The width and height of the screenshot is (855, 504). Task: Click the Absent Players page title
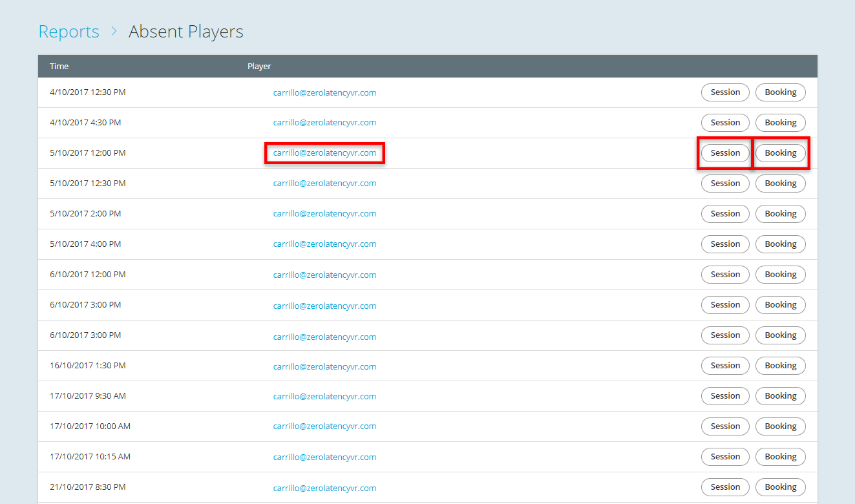click(186, 31)
